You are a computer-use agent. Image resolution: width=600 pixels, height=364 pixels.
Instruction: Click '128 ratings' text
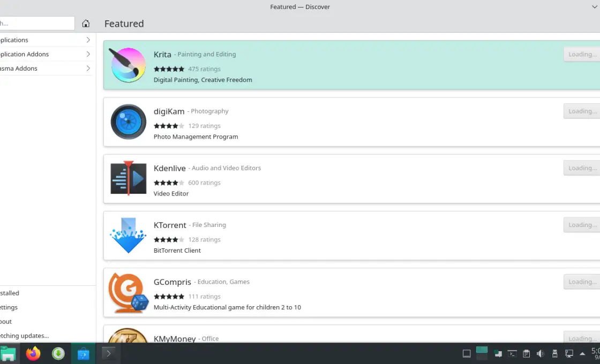pyautogui.click(x=204, y=240)
